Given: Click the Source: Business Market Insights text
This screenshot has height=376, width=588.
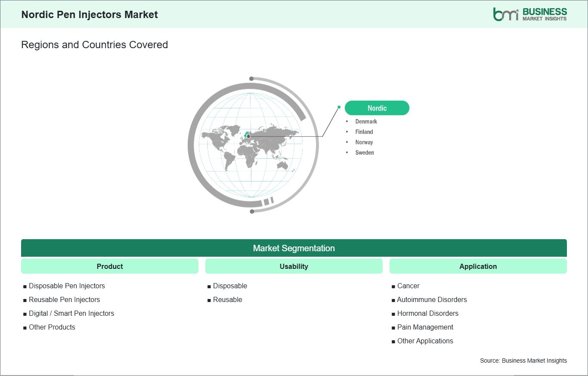Looking at the screenshot, I should [523, 361].
